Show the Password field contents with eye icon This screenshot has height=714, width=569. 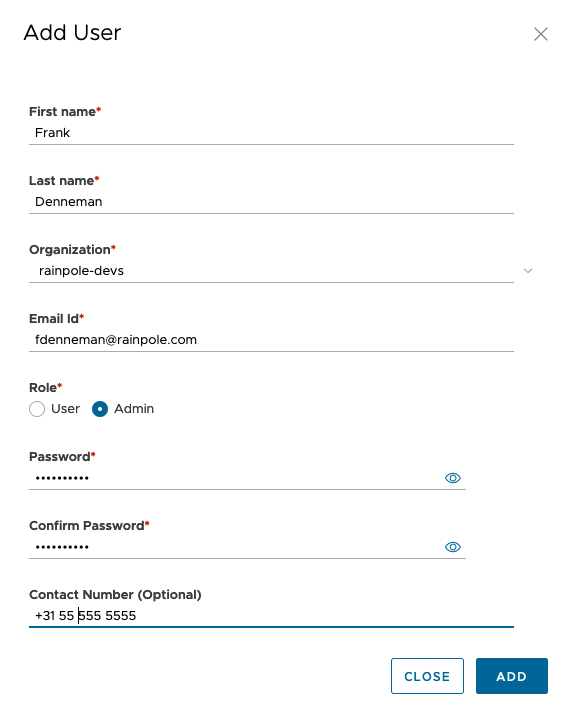click(x=452, y=478)
